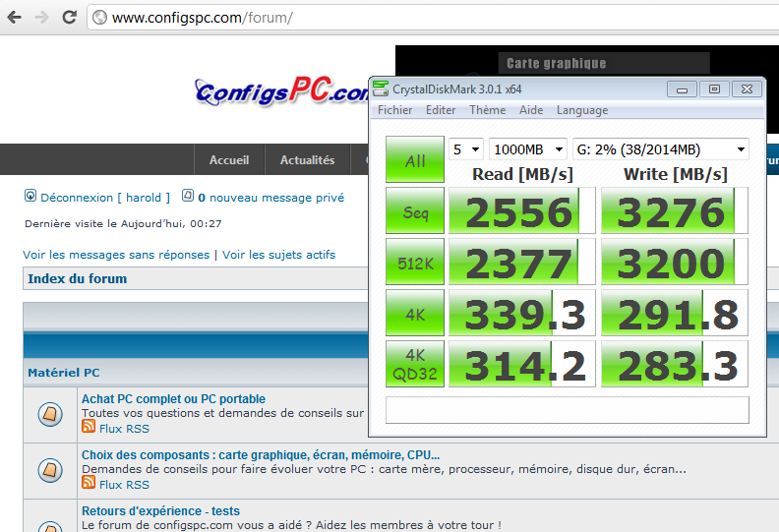Click the CrystalDiskMark title bar app icon
The image size is (779, 532).
click(x=381, y=89)
